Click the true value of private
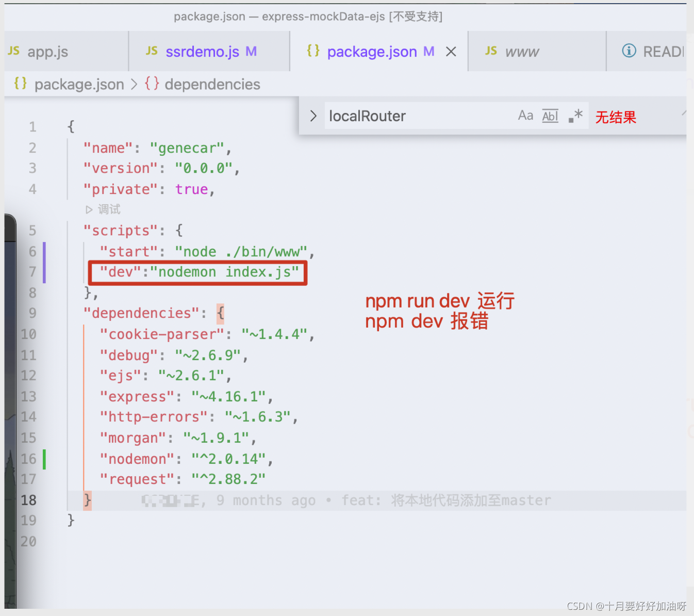Image resolution: width=694 pixels, height=616 pixels. pos(191,190)
